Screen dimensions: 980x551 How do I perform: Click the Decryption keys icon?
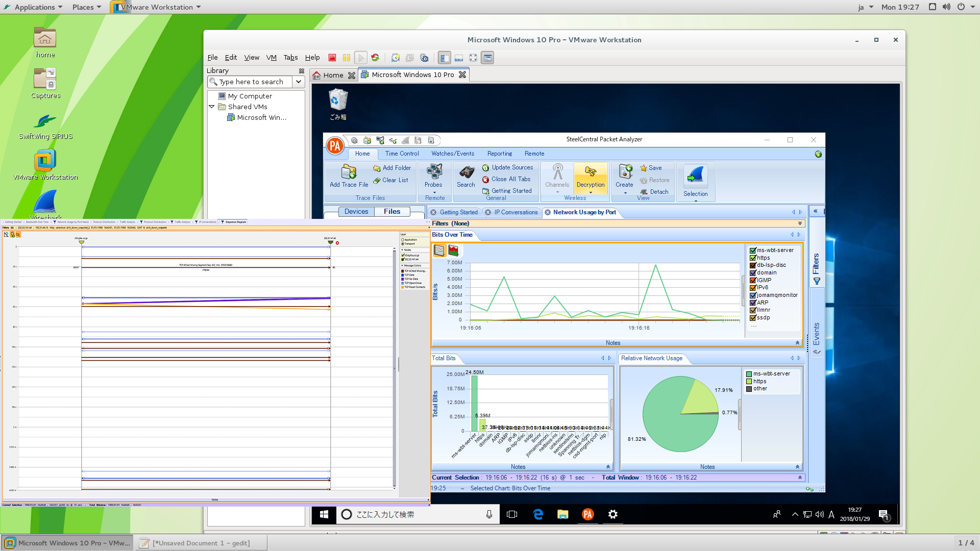tap(591, 172)
